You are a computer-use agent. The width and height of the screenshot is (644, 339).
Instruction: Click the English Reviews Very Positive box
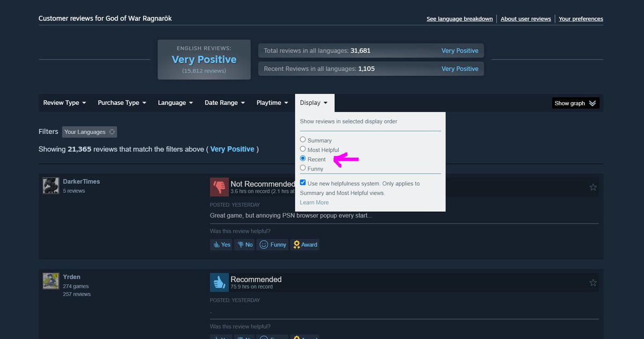pos(204,60)
